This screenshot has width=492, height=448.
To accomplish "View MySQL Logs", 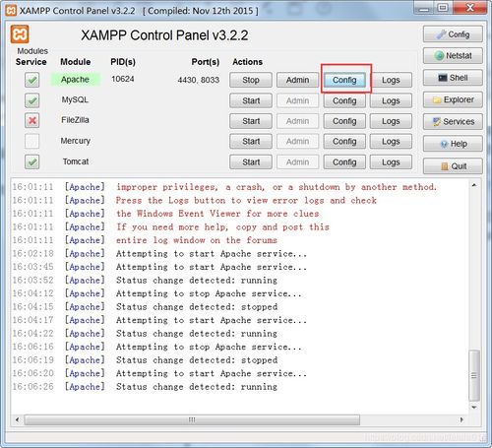I will [x=391, y=100].
